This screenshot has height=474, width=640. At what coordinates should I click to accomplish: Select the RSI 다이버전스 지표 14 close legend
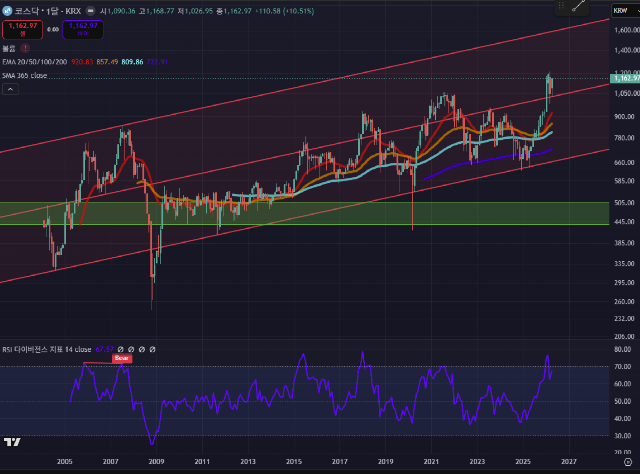click(x=47, y=349)
